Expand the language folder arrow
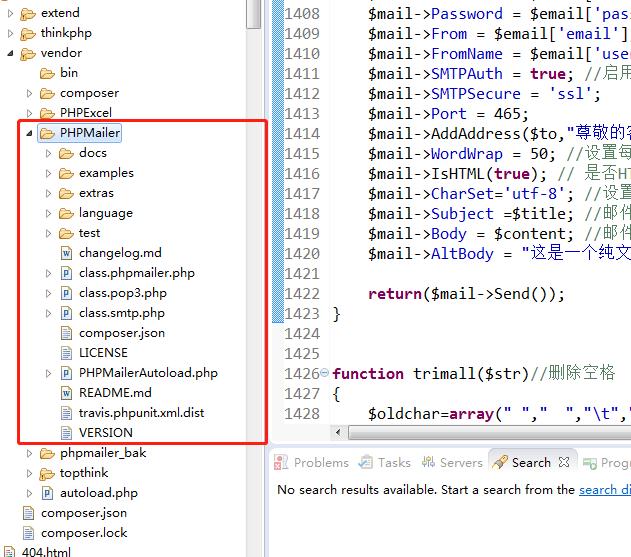631x557 pixels. click(49, 213)
